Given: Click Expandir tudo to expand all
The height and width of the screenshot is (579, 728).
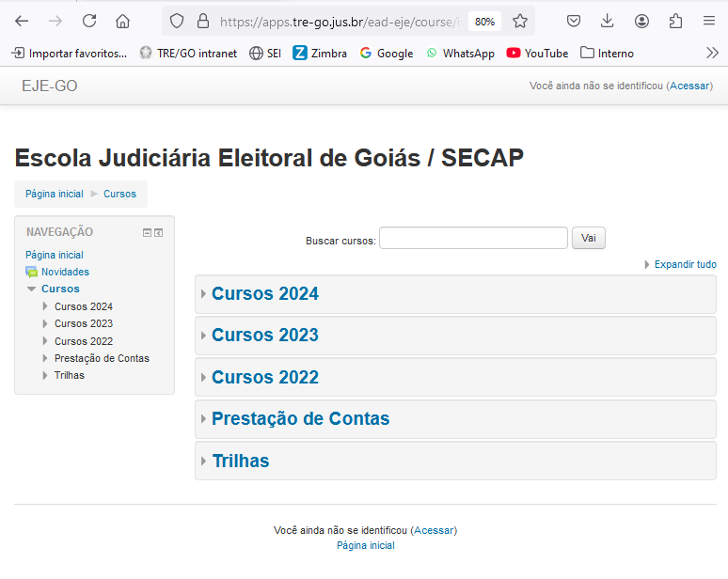Looking at the screenshot, I should 684,265.
